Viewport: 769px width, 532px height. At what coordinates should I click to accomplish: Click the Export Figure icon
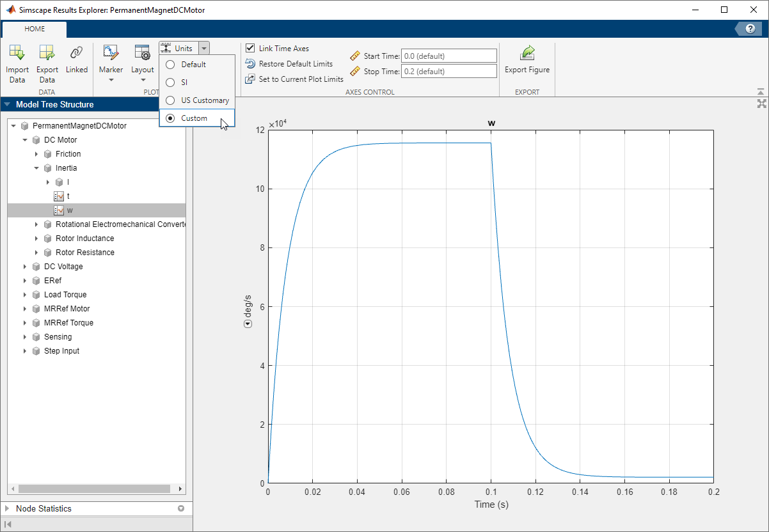(x=527, y=54)
